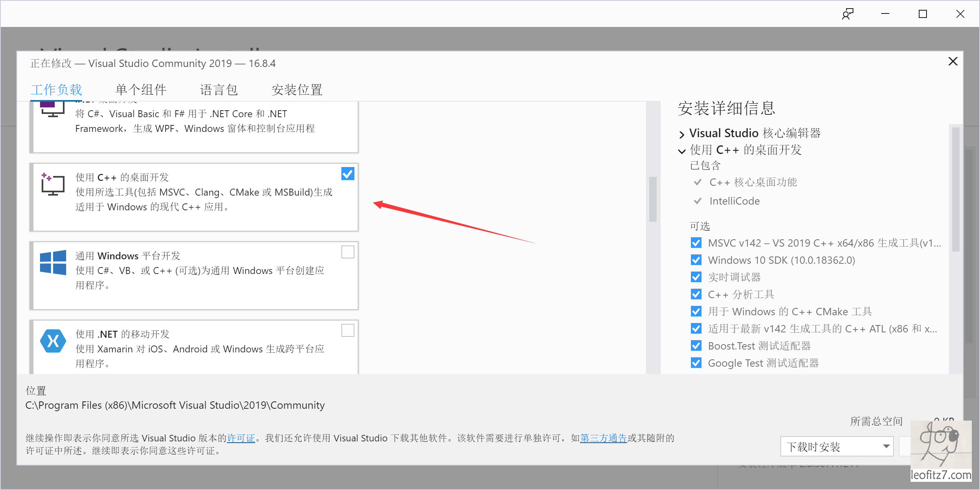Open the 语言包 tab
The image size is (980, 490).
click(x=219, y=90)
